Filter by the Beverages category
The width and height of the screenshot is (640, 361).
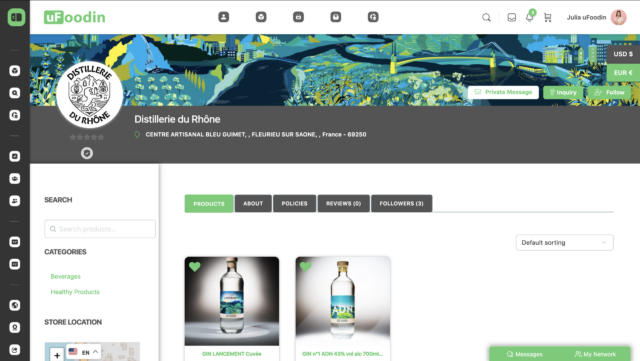click(65, 276)
